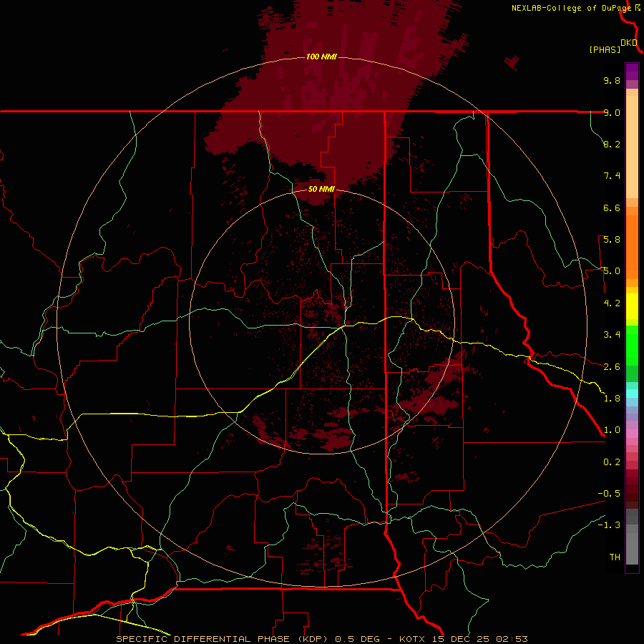
Task: Select the 7.4 scale label
Action: point(612,176)
